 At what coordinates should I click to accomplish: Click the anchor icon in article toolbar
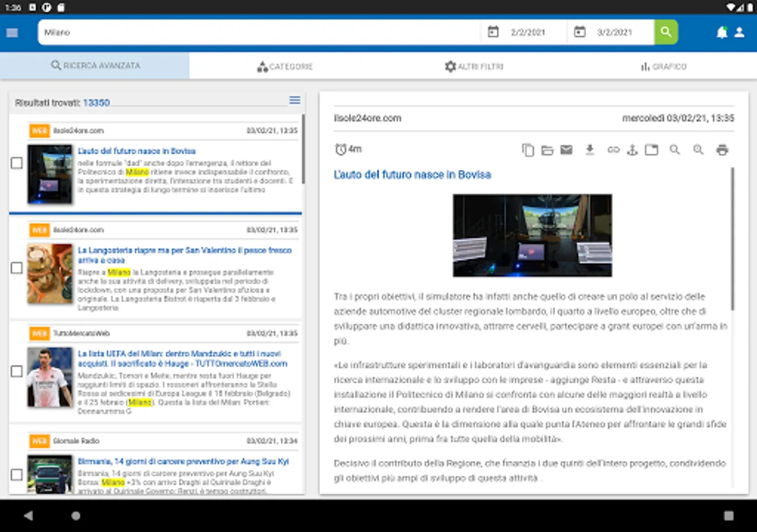(632, 150)
